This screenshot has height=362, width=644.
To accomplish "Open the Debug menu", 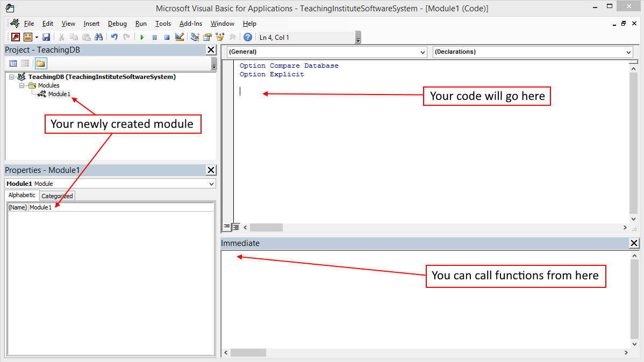I will coord(117,24).
